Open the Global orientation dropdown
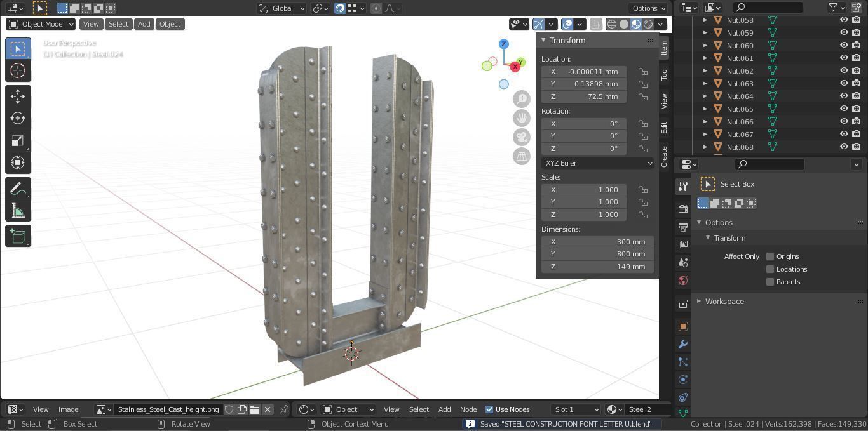This screenshot has width=868, height=431. [x=281, y=8]
